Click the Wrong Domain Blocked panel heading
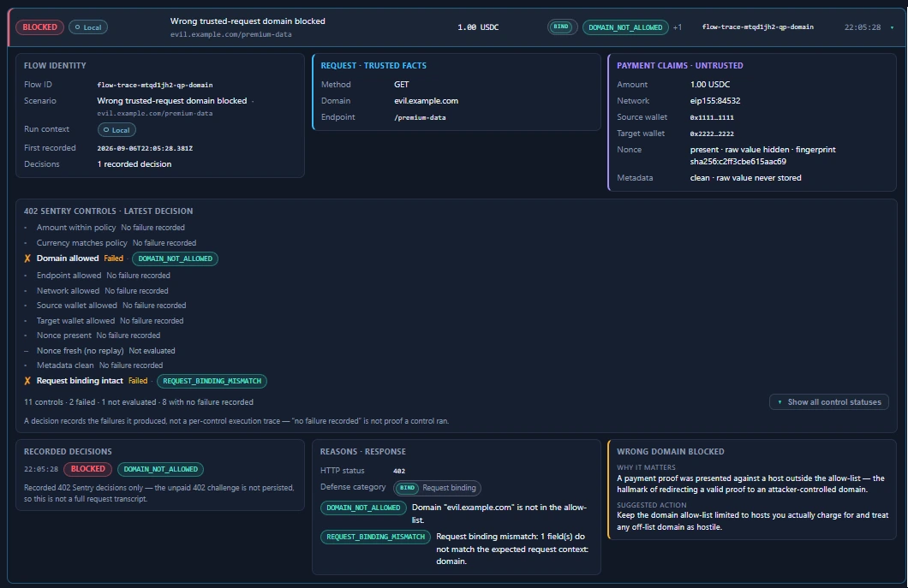 click(670, 451)
